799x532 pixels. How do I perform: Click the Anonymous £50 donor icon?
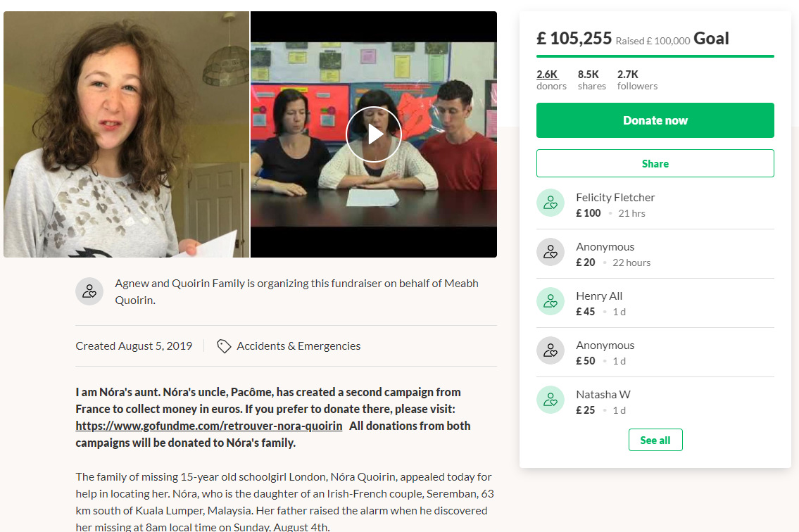[x=551, y=350]
